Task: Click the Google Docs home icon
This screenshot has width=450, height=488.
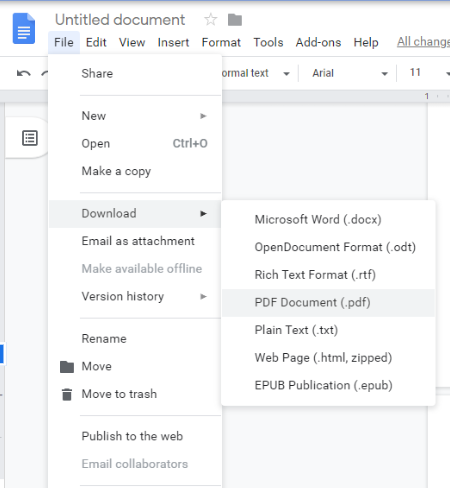Action: coord(24,29)
